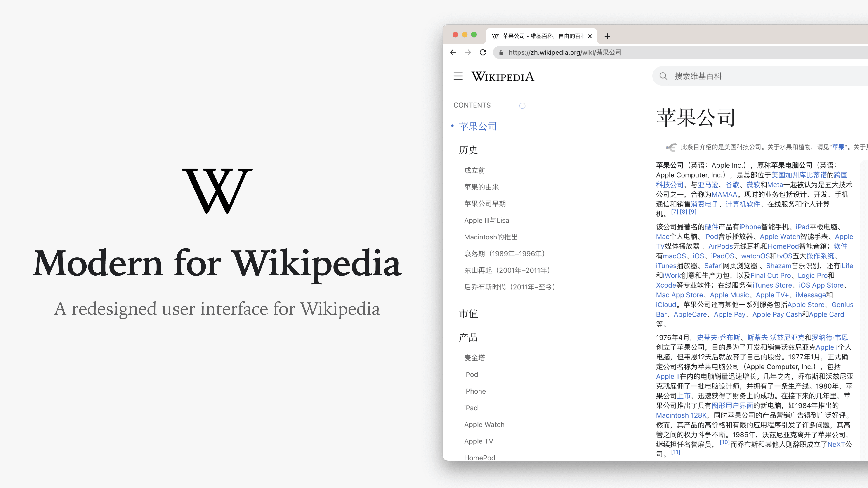Open 苹果公司早期 in contents sidebar

click(485, 204)
